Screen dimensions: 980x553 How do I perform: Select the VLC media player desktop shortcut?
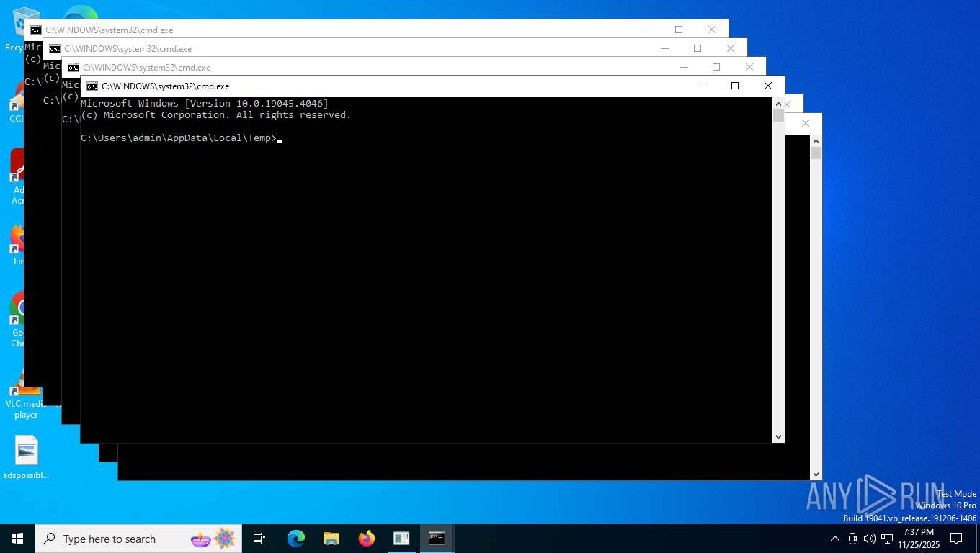[26, 392]
